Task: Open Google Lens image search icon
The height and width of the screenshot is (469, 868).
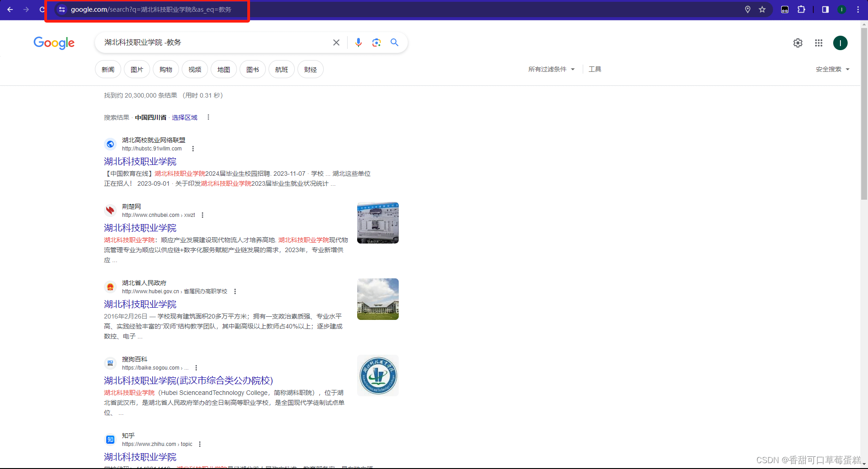Action: click(x=377, y=42)
